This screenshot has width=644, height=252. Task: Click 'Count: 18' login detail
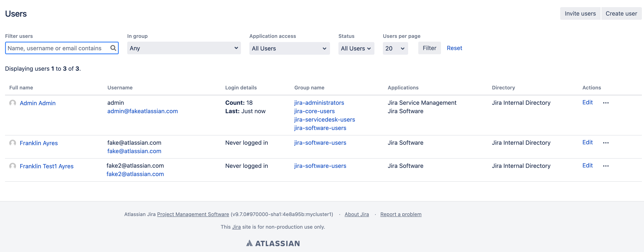(239, 103)
